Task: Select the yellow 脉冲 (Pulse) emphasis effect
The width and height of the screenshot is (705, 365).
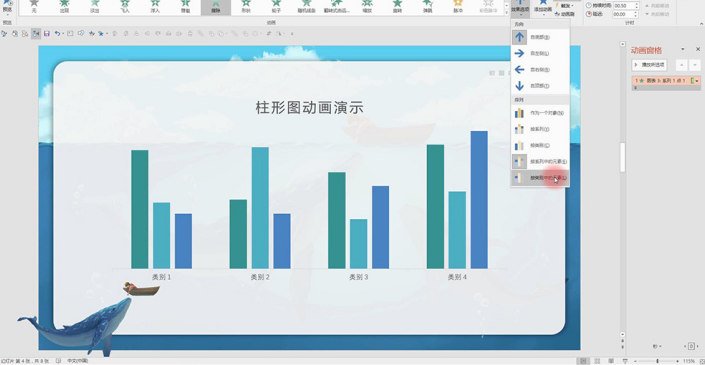Action: (458, 7)
